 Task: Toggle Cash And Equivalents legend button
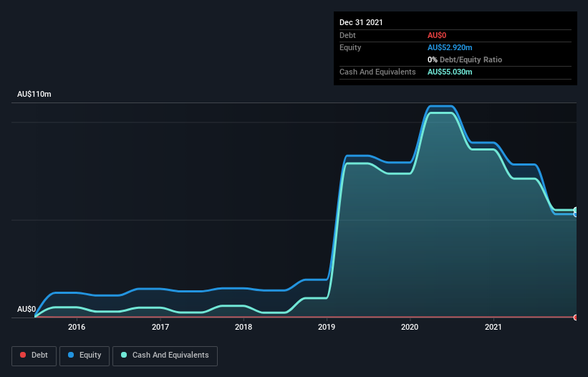[165, 355]
